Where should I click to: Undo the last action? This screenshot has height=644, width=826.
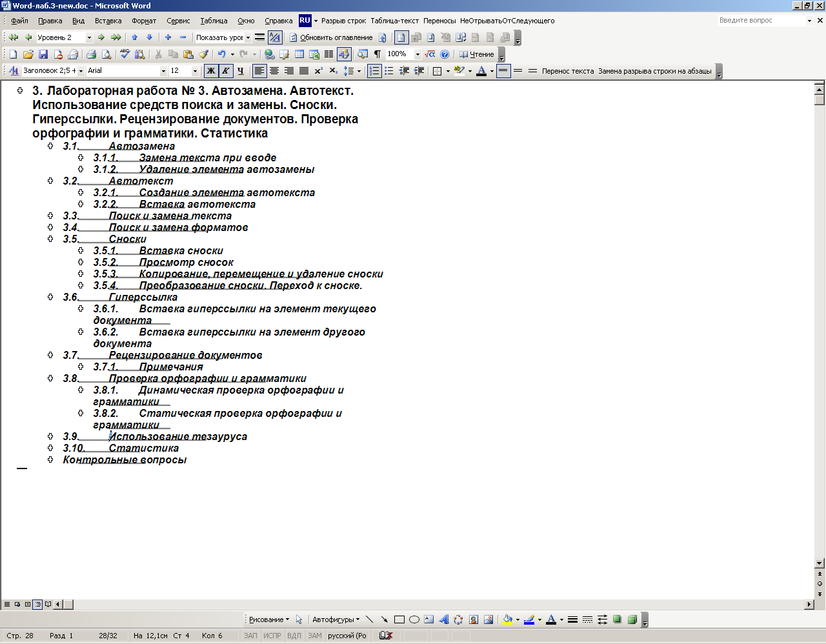pos(221,54)
